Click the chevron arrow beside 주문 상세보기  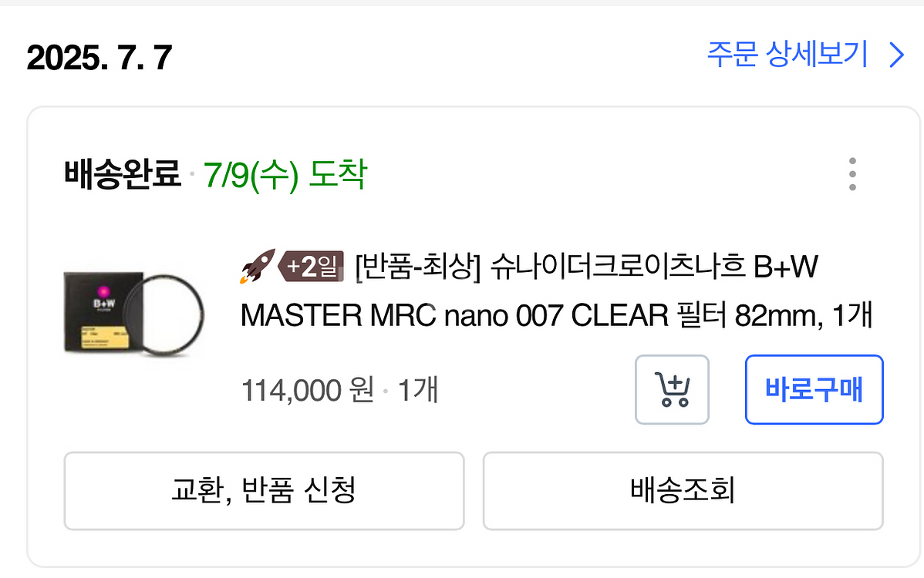click(896, 55)
